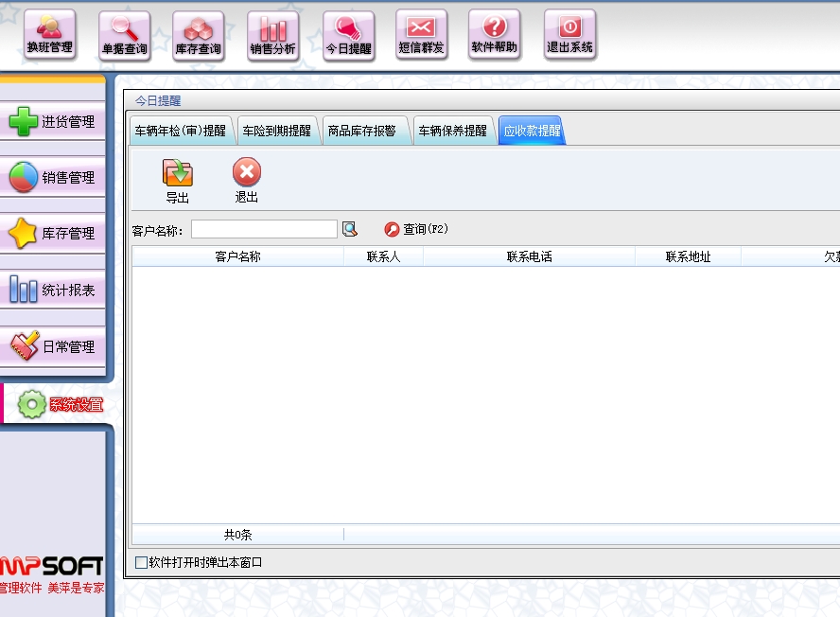This screenshot has width=840, height=617.
Task: Click the 客户名称 input field
Action: coord(264,229)
